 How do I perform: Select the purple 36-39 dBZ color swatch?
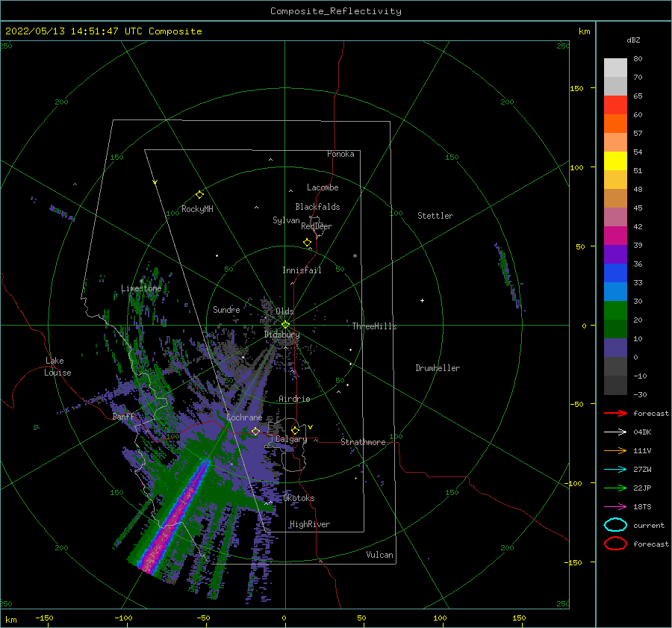(615, 254)
